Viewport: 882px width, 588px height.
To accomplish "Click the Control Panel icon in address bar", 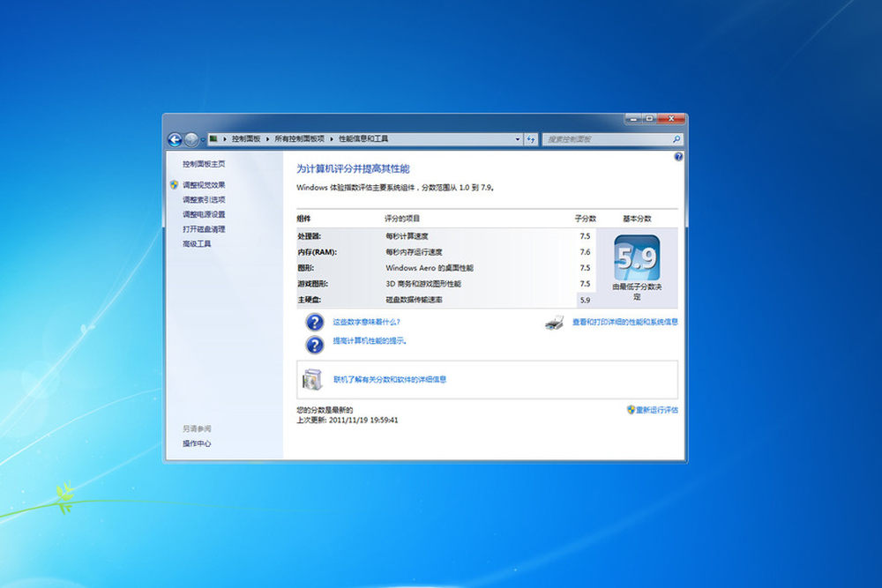I will point(213,139).
